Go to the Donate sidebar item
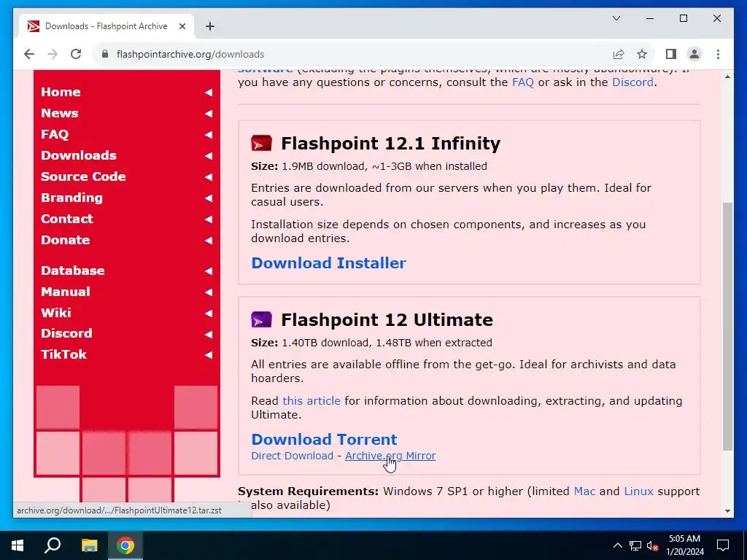 click(x=65, y=240)
